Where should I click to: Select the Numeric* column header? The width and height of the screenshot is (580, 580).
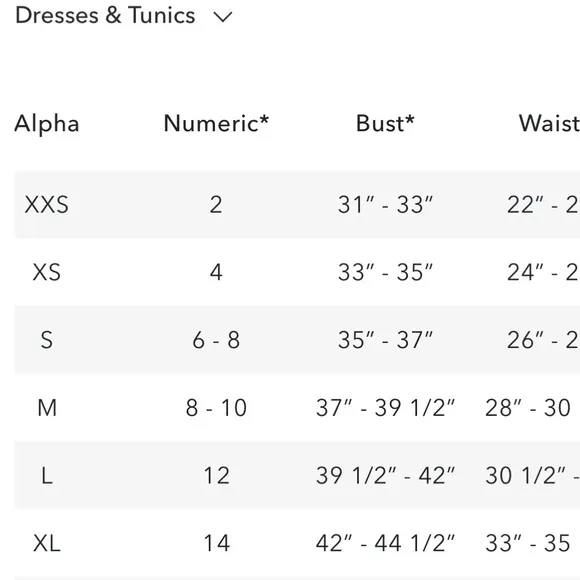[216, 123]
